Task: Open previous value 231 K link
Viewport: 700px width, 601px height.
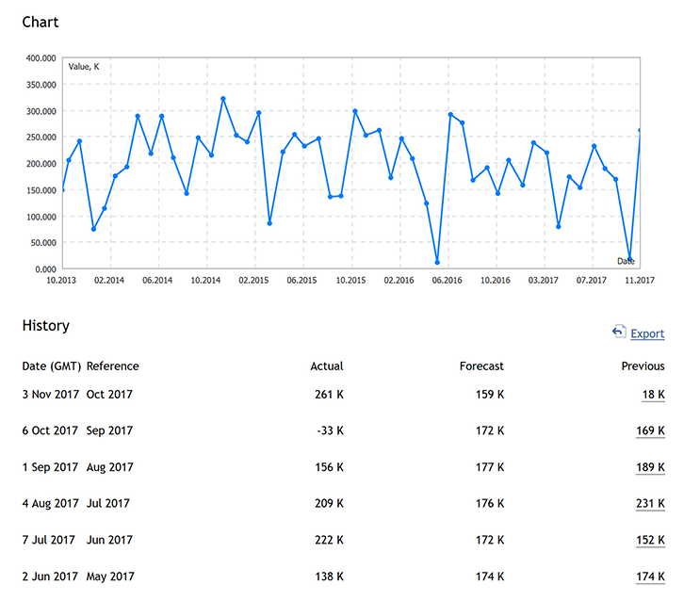Action: [650, 503]
